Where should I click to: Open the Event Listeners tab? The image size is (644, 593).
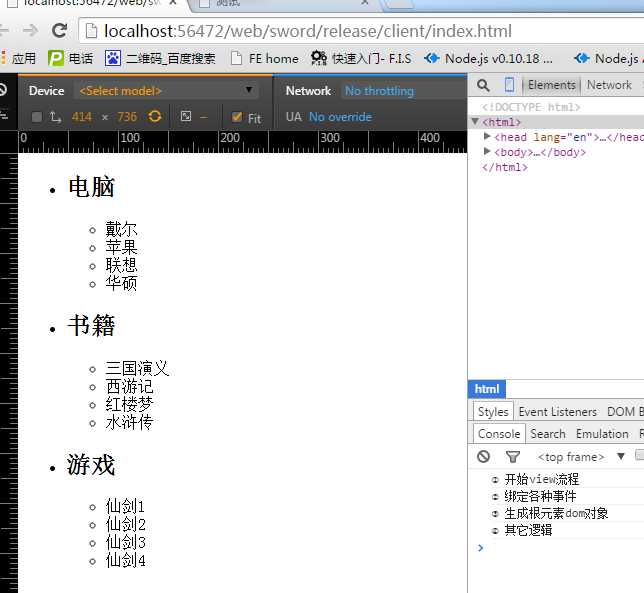[557, 411]
